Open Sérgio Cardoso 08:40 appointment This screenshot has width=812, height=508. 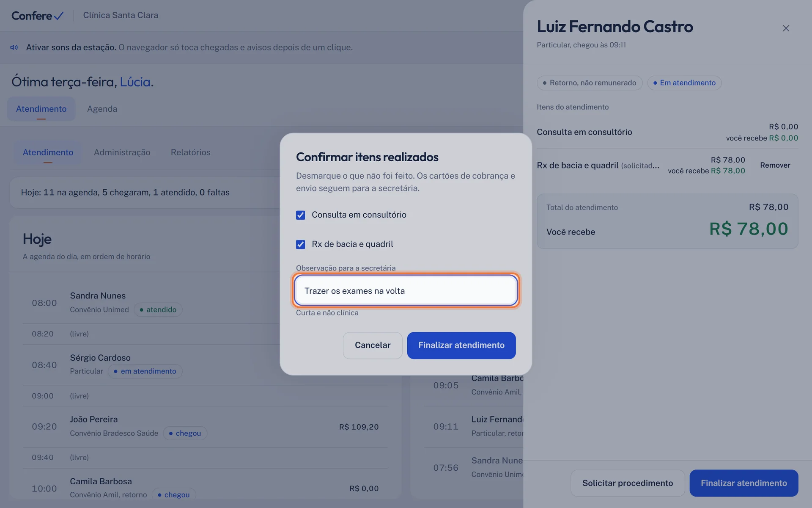[205, 364]
